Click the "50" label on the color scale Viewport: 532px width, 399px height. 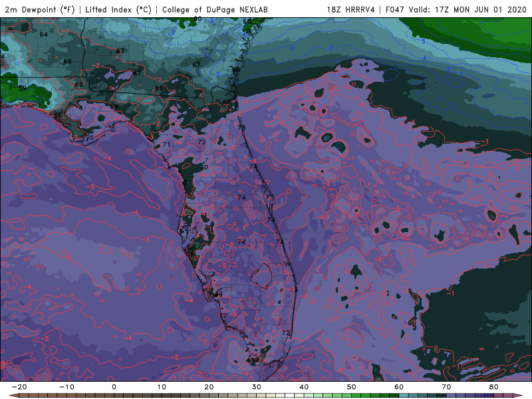[352, 387]
